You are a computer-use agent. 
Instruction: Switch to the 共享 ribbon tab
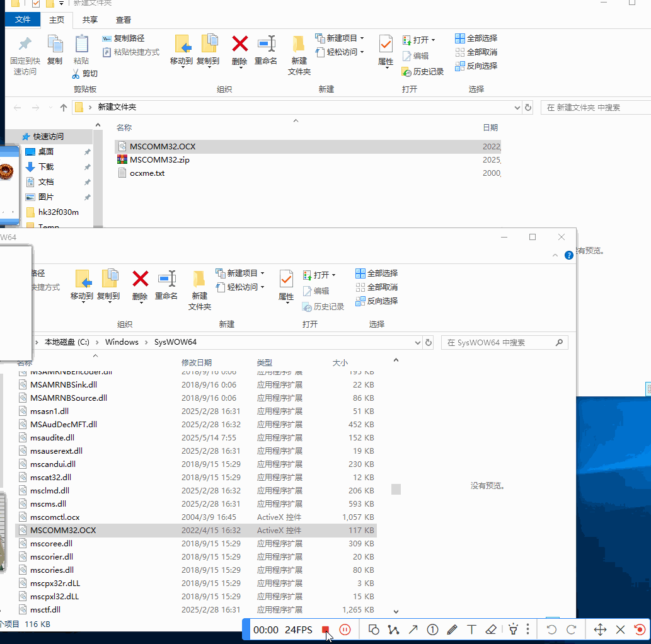(x=89, y=20)
